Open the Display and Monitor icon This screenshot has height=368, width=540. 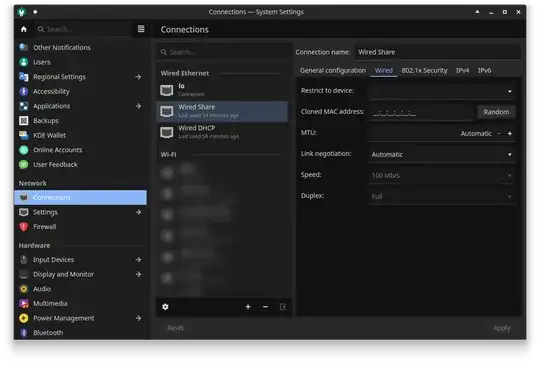[x=24, y=274]
